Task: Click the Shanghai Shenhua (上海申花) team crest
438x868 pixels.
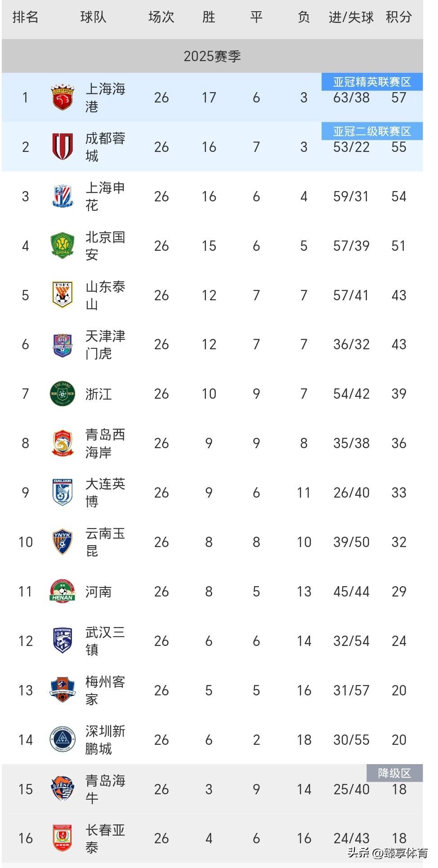Action: [x=62, y=196]
